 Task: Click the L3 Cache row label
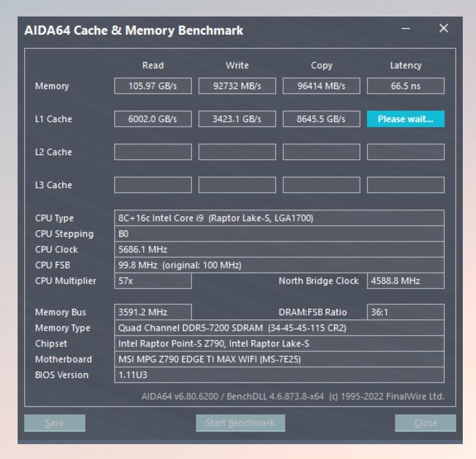53,185
